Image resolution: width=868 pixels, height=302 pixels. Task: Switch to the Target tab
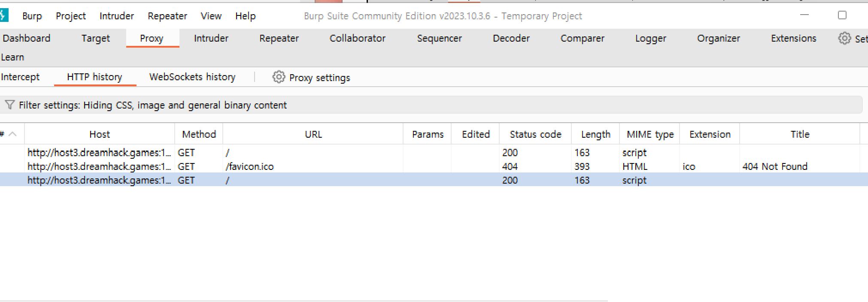tap(95, 38)
